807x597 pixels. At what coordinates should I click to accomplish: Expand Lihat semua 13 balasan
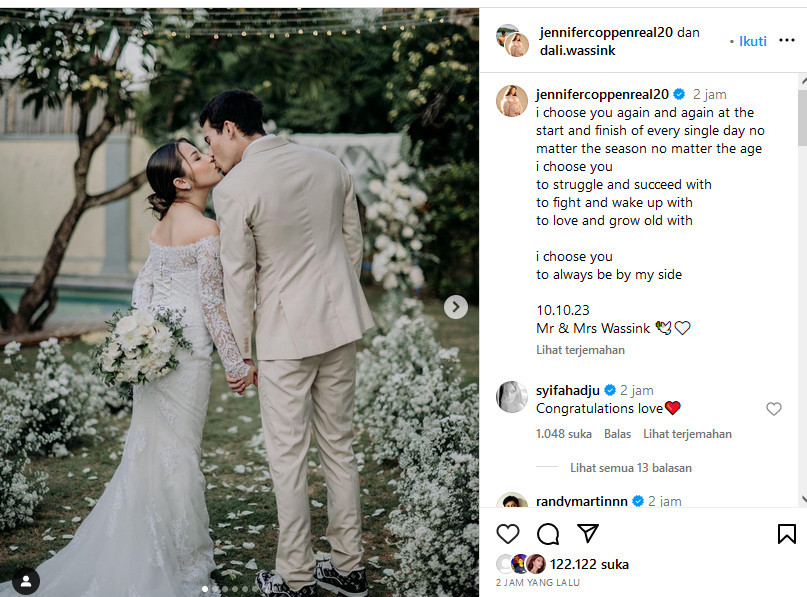click(630, 468)
